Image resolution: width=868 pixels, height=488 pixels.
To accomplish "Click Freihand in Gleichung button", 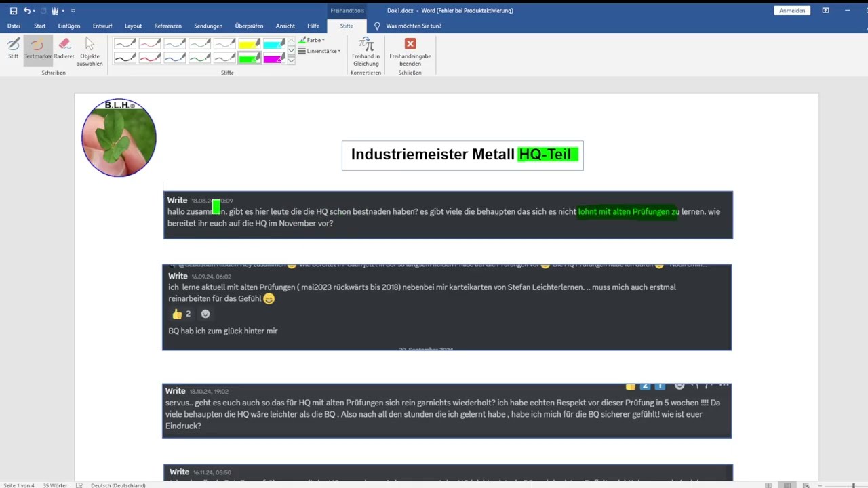I will coord(366,52).
